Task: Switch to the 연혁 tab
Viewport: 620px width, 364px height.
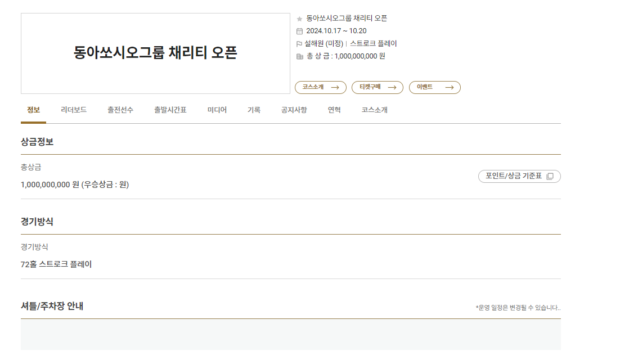Action: point(334,110)
